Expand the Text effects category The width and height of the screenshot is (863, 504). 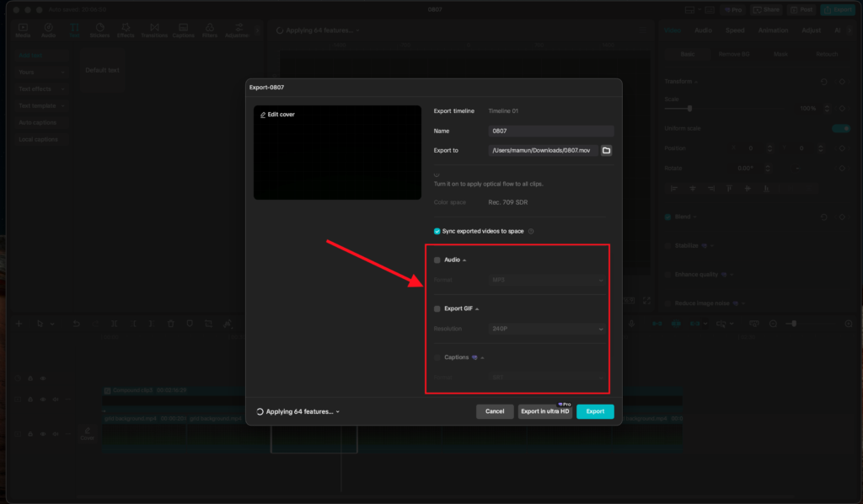coord(41,89)
